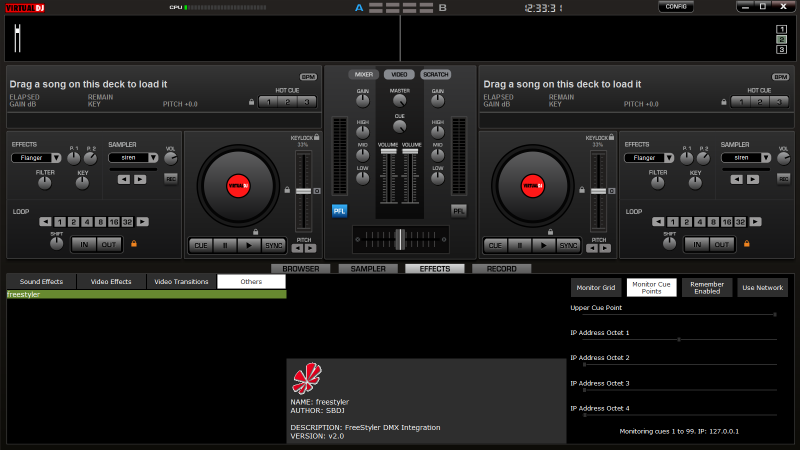Switch to the RECORD tab

[x=502, y=269]
